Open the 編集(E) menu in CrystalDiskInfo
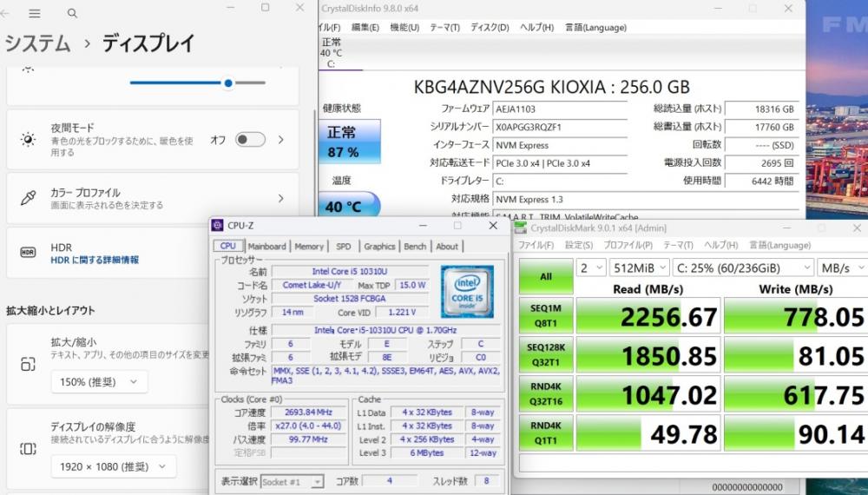868x495 pixels. [365, 27]
